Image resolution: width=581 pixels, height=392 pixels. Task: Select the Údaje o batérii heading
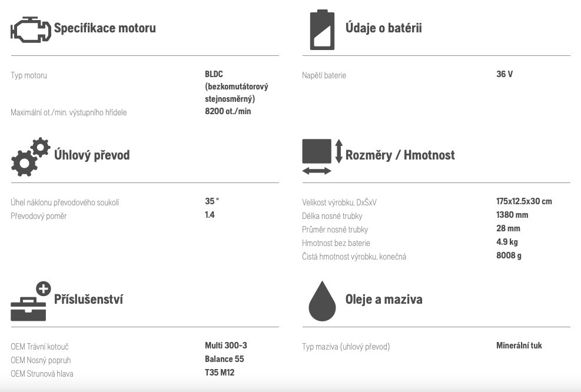pos(383,28)
